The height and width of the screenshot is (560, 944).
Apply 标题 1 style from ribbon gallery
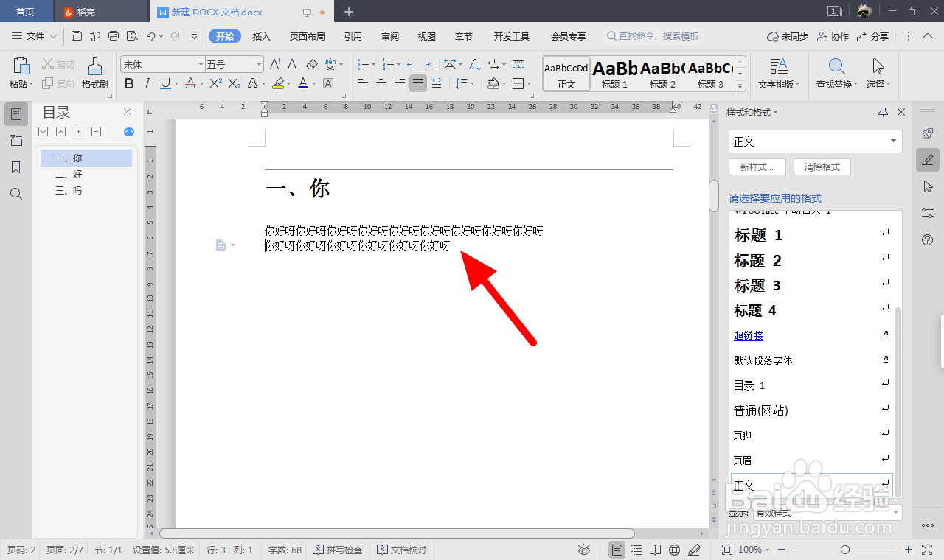click(x=614, y=74)
